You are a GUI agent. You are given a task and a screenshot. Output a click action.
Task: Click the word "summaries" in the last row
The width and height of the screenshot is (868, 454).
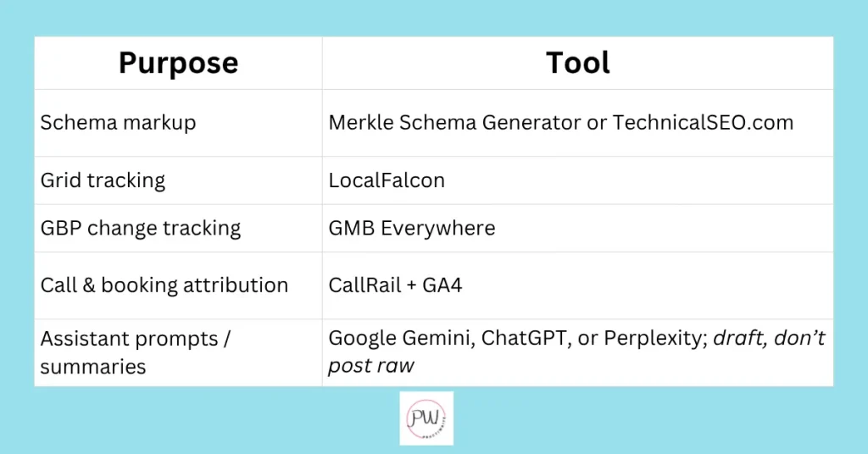93,367
